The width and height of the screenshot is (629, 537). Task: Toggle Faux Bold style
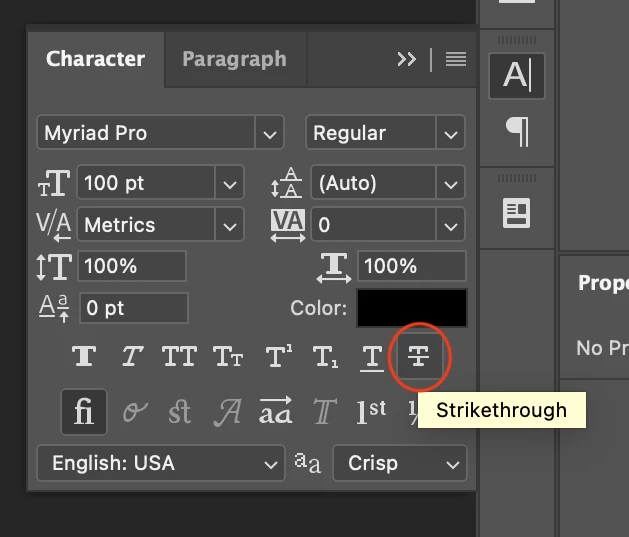coord(84,356)
